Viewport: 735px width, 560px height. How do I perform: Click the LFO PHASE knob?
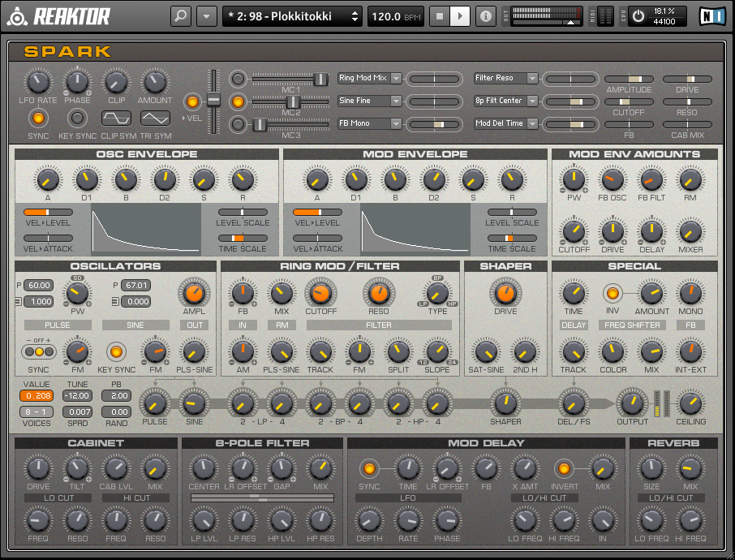tap(77, 82)
